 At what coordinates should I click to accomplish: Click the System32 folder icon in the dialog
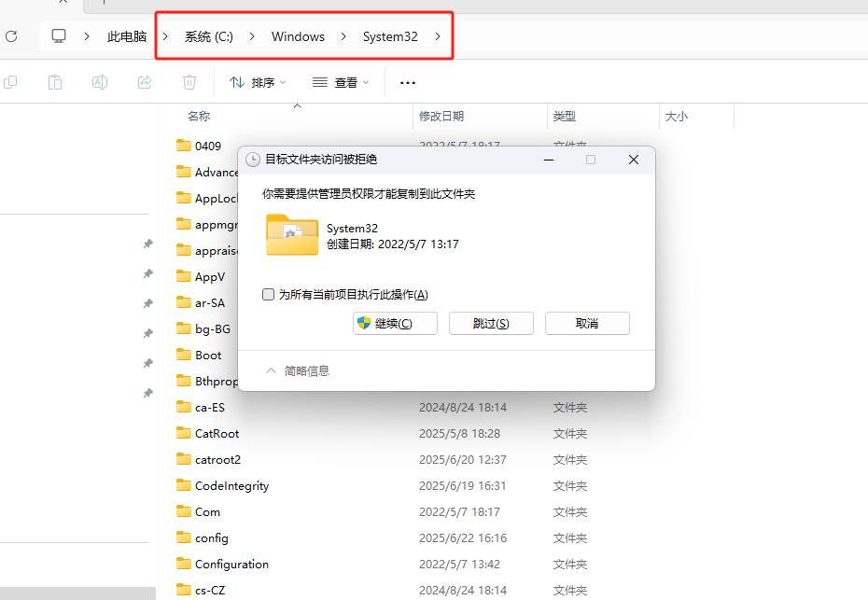[292, 235]
